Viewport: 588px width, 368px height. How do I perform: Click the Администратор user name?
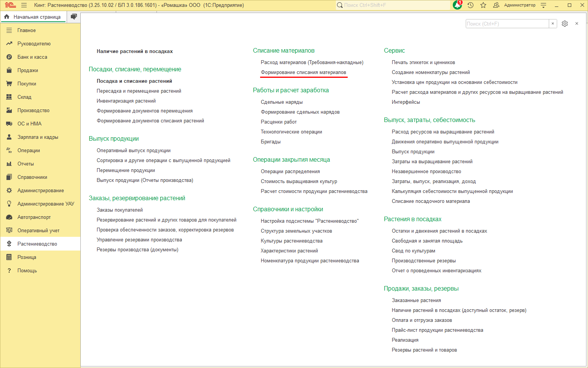(x=520, y=5)
